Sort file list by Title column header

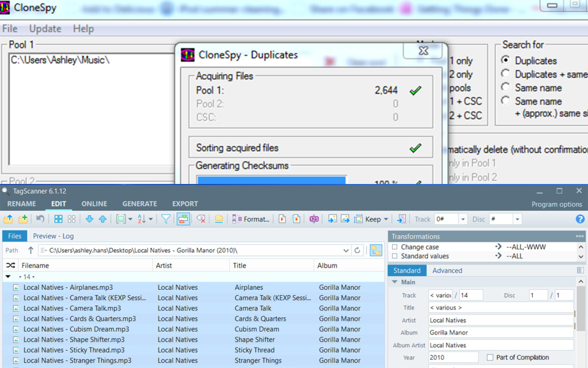[271, 266]
